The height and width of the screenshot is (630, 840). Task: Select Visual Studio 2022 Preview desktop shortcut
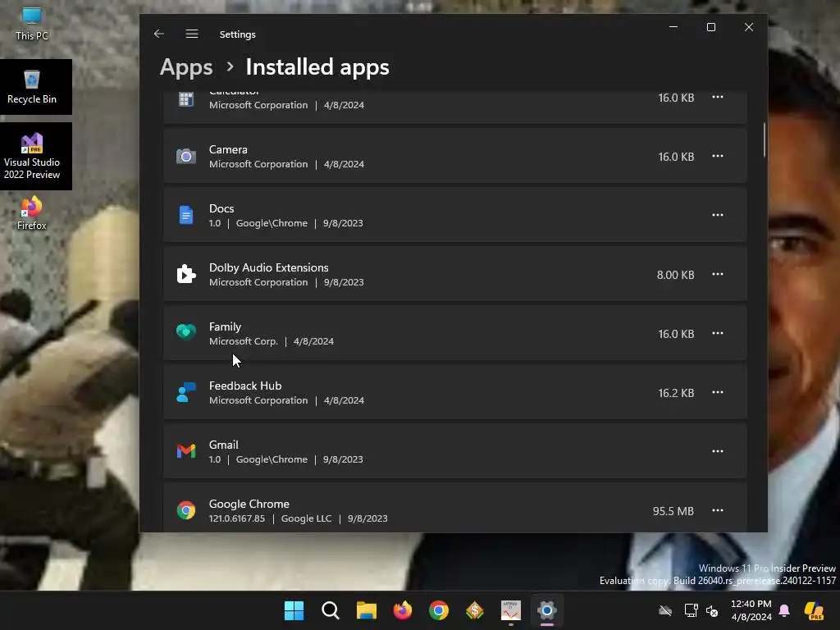[x=32, y=156]
